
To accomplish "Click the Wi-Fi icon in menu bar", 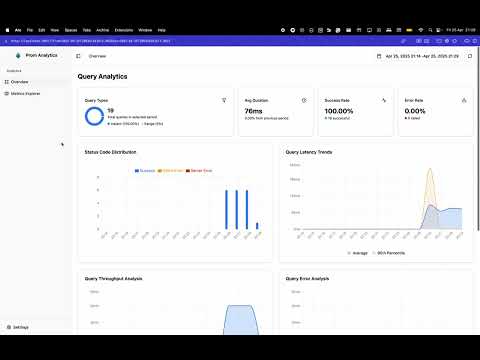I will 421,30.
